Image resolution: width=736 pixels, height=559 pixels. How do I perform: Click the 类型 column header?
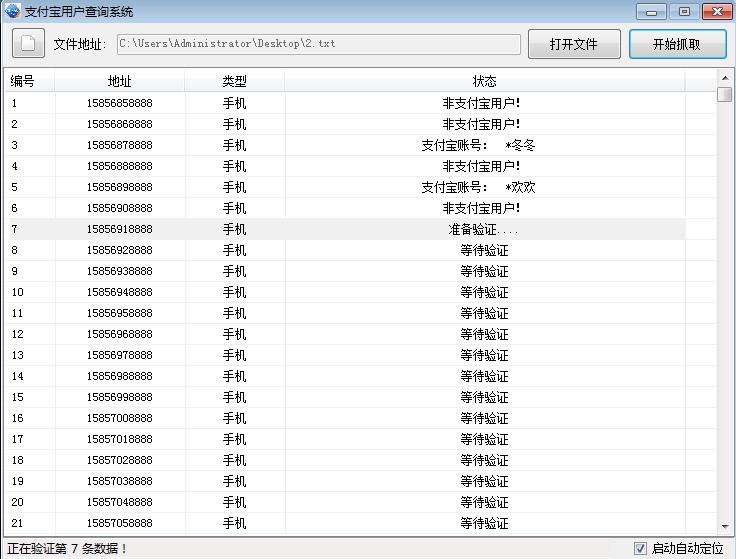point(234,81)
